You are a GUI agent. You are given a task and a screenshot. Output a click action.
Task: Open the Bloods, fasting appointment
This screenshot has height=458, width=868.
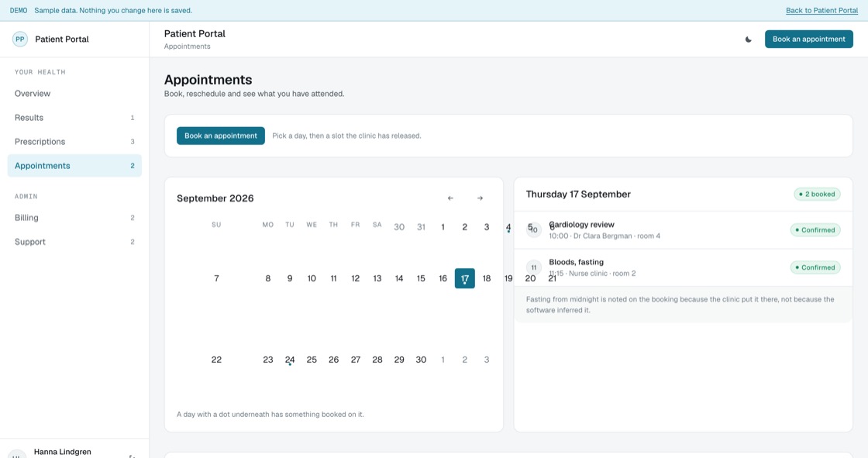pos(683,267)
